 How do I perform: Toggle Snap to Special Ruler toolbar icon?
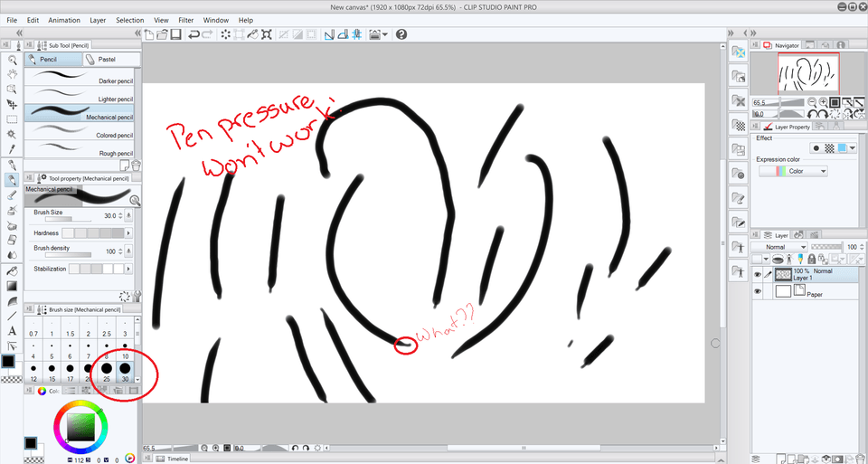coord(344,35)
